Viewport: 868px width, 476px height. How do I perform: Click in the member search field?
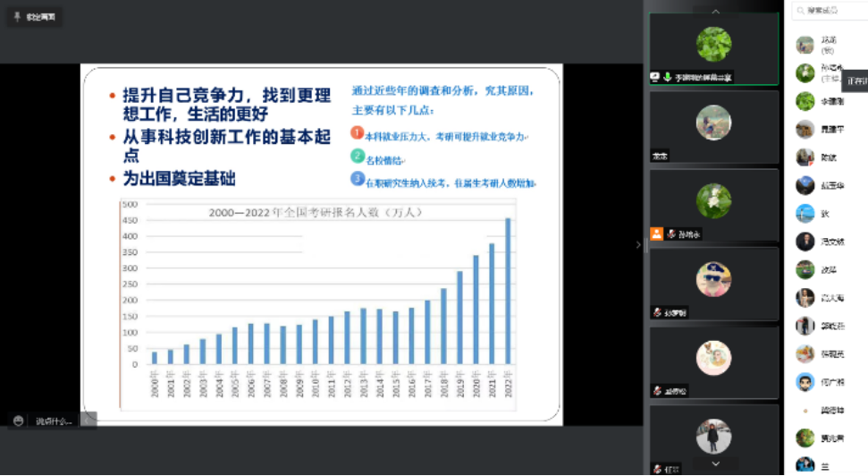[x=830, y=11]
